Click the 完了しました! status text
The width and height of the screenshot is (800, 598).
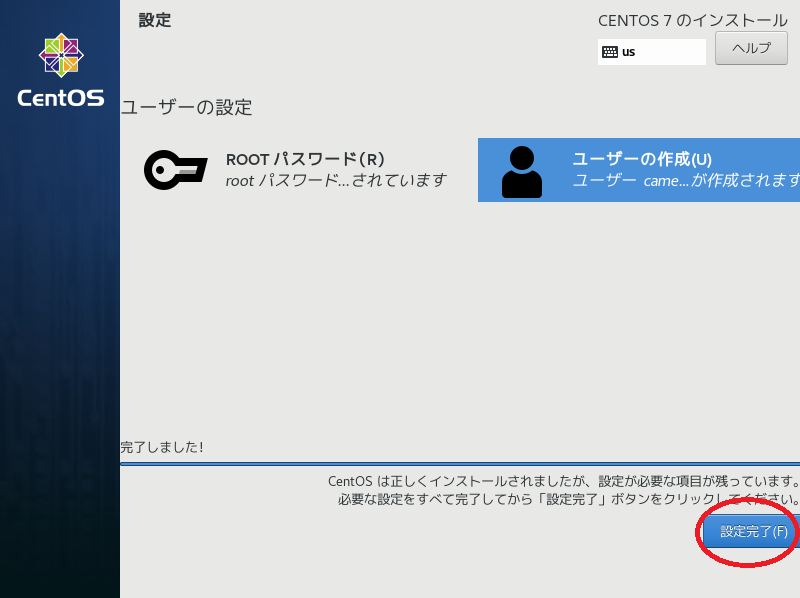[x=162, y=447]
